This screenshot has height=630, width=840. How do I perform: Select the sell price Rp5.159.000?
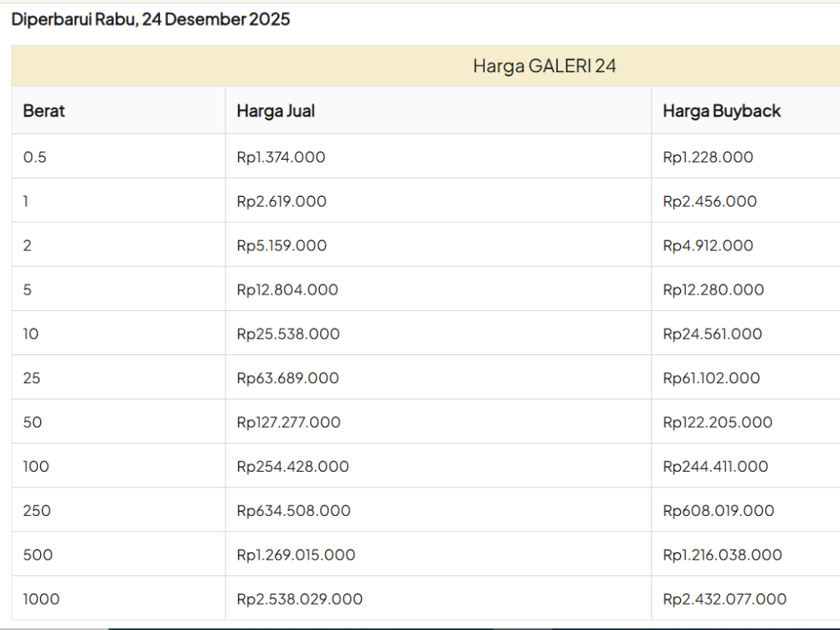click(x=281, y=246)
